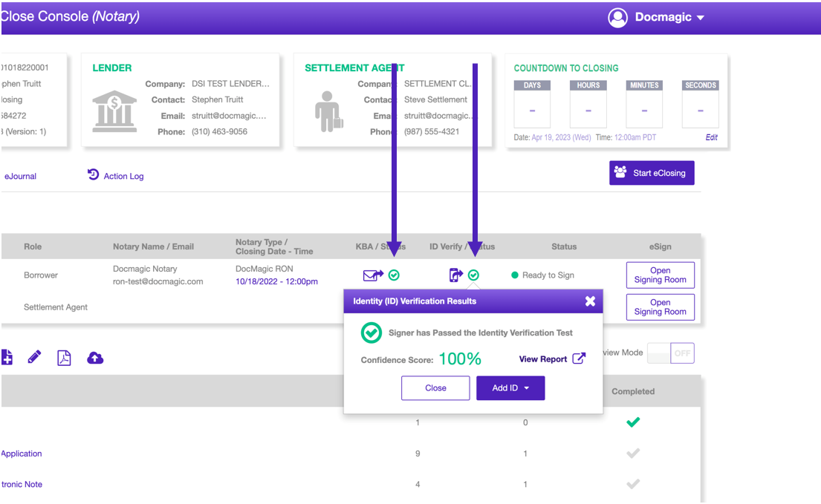Click the Start eClosing button

point(652,173)
